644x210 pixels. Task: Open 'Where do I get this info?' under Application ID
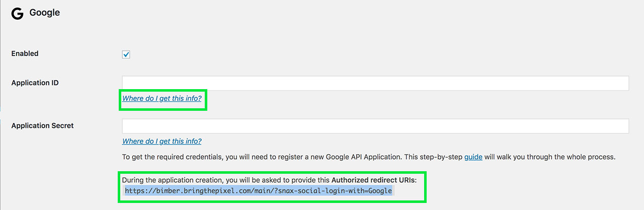click(x=162, y=98)
